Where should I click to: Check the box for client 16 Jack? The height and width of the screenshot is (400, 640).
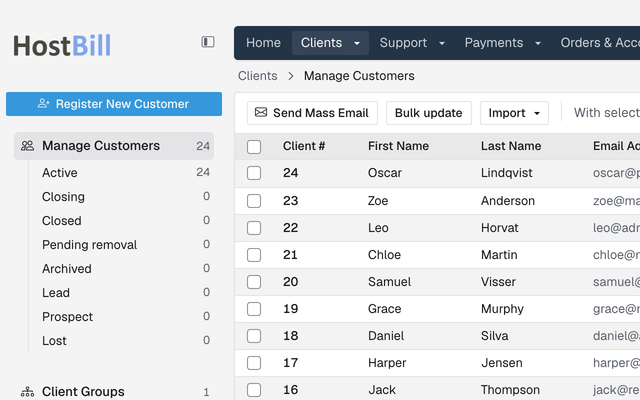[254, 390]
